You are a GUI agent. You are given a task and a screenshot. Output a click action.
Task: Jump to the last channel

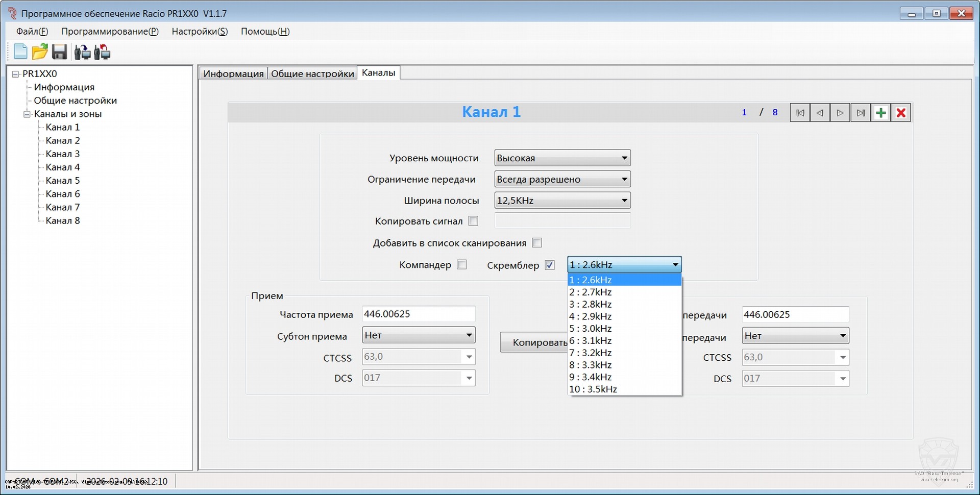[861, 113]
